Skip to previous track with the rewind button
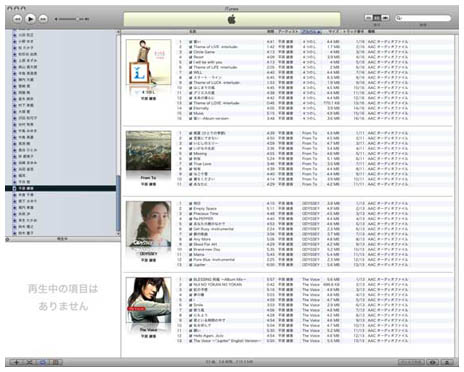 pos(18,19)
